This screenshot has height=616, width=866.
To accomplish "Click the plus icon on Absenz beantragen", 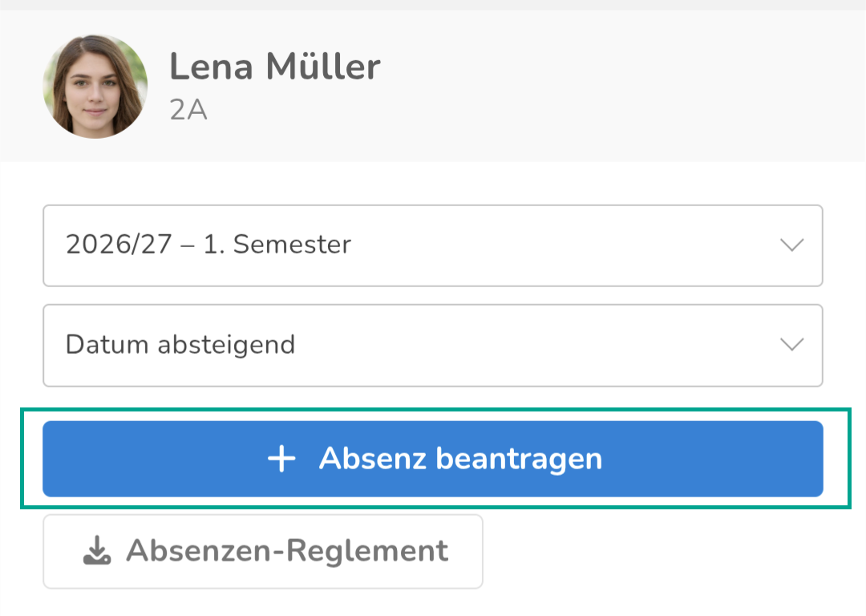I will (x=281, y=459).
